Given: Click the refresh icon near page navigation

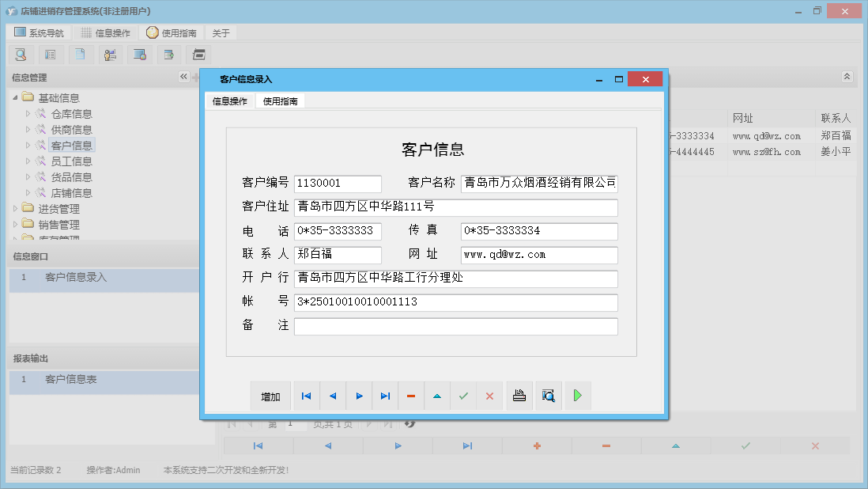Looking at the screenshot, I should pos(409,423).
